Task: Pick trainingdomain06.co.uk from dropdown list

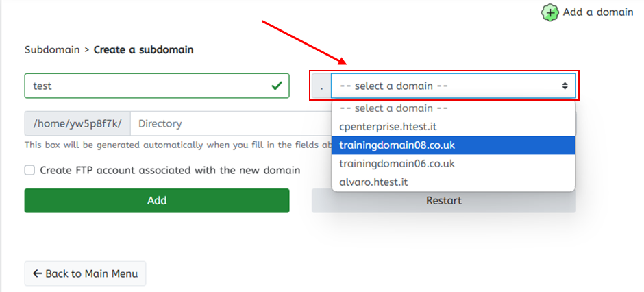Action: (454, 163)
